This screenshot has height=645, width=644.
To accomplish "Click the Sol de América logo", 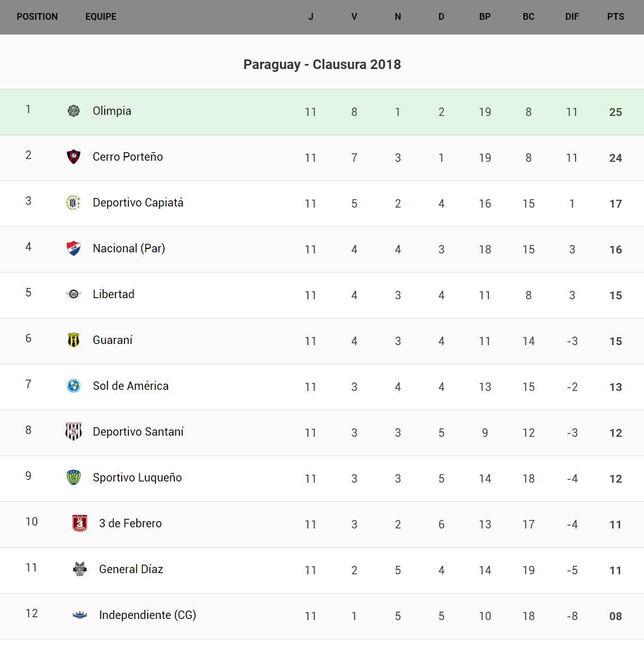I will click(74, 386).
